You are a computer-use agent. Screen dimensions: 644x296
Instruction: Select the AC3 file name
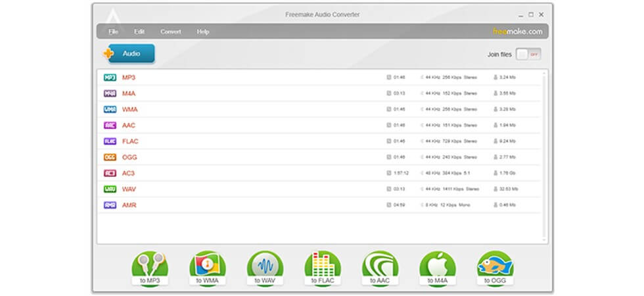128,173
